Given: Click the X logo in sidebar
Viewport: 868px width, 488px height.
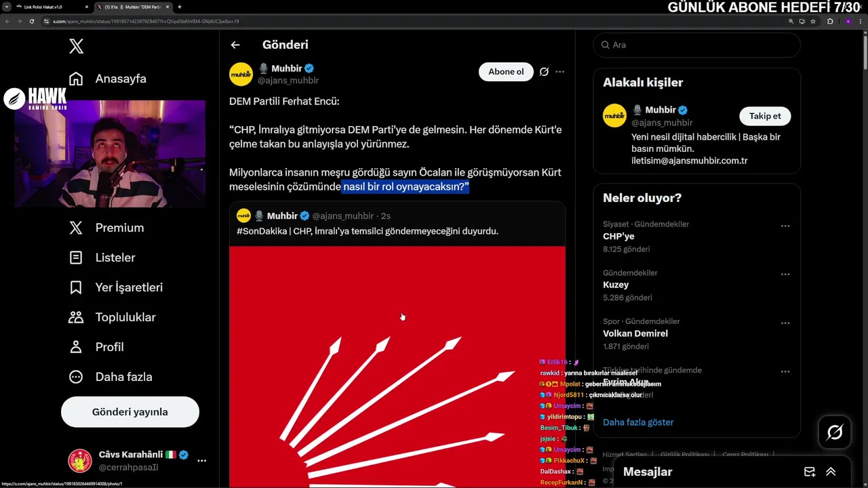Looking at the screenshot, I should click(x=76, y=46).
